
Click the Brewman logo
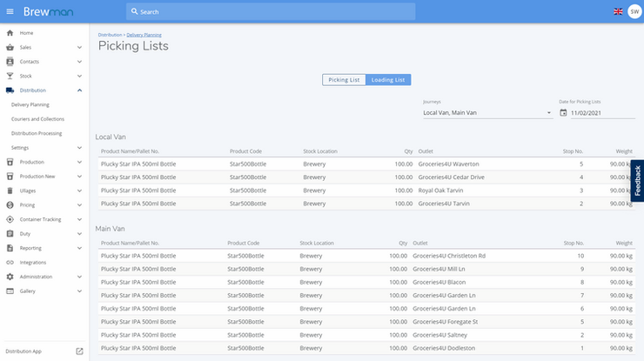(x=48, y=11)
